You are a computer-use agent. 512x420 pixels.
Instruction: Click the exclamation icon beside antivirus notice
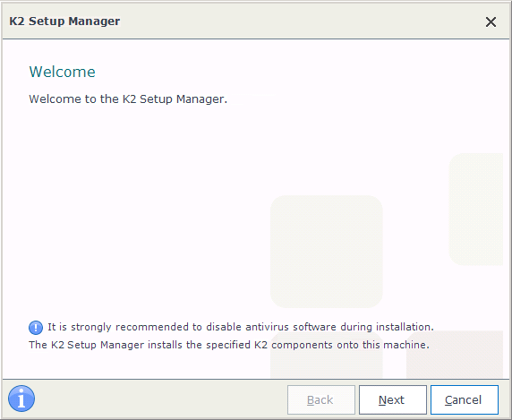[x=36, y=328]
